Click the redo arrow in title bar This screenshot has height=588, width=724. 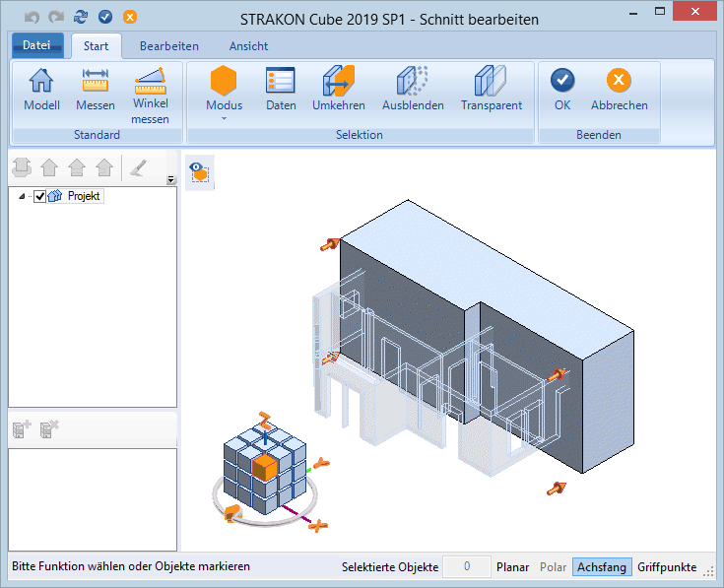(56, 17)
